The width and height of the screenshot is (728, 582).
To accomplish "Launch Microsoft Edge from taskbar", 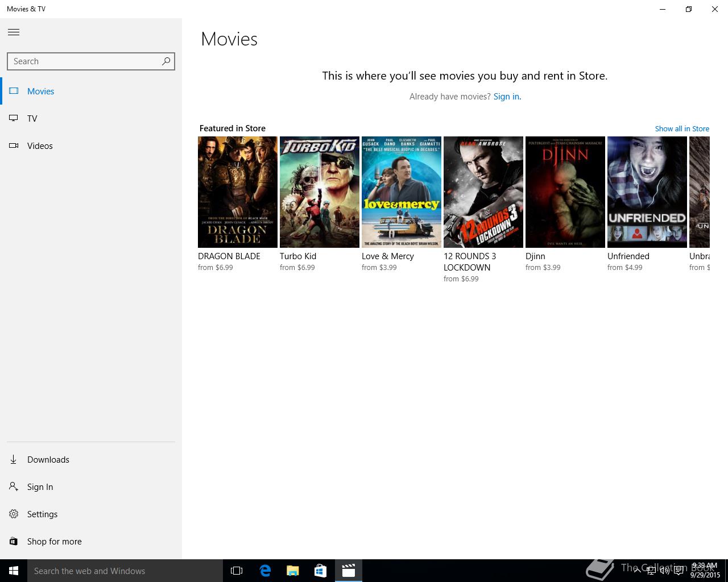I will click(265, 571).
